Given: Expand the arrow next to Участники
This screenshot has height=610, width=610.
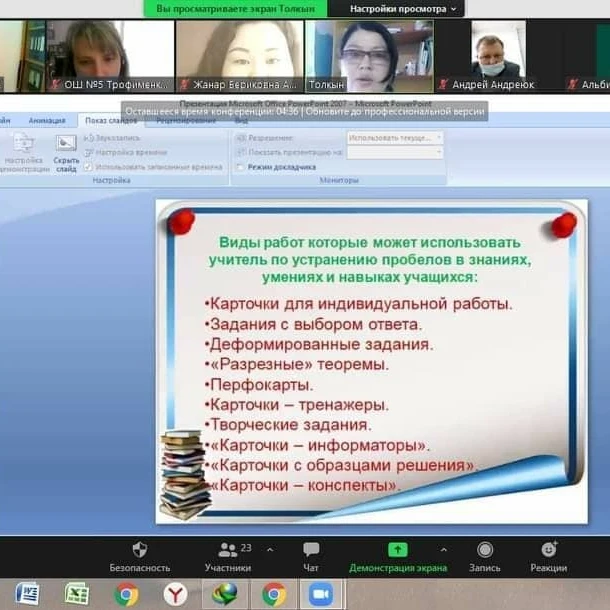Looking at the screenshot, I should click(x=270, y=550).
